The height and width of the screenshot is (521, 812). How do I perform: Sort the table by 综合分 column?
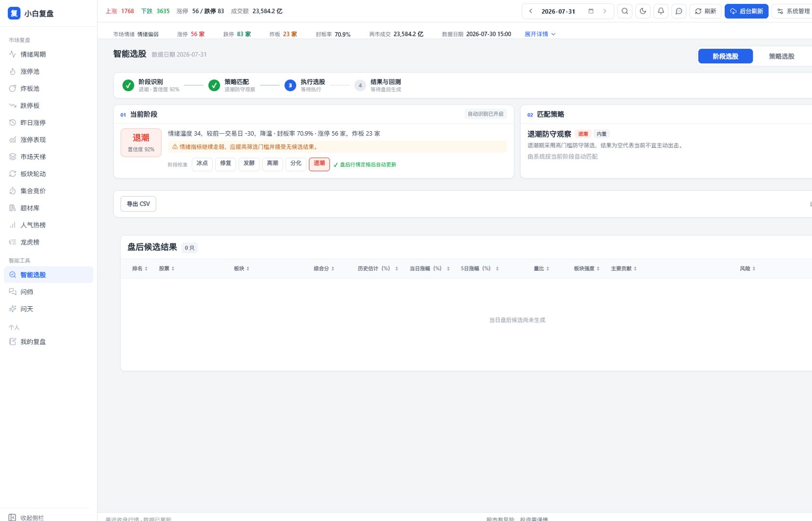tap(324, 269)
